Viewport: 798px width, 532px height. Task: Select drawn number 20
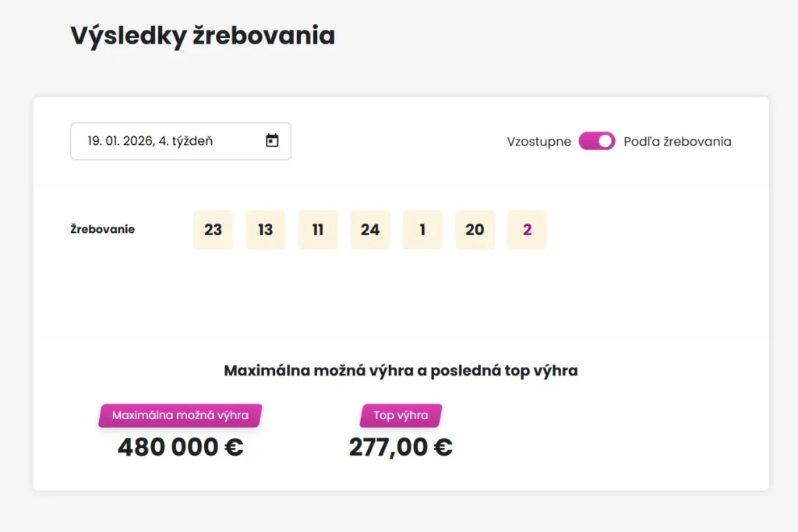pyautogui.click(x=475, y=230)
